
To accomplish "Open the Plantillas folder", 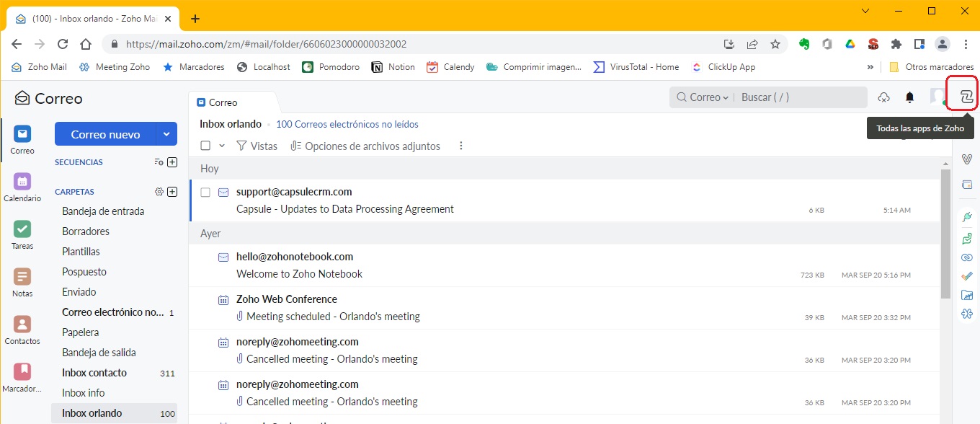I will coord(81,252).
